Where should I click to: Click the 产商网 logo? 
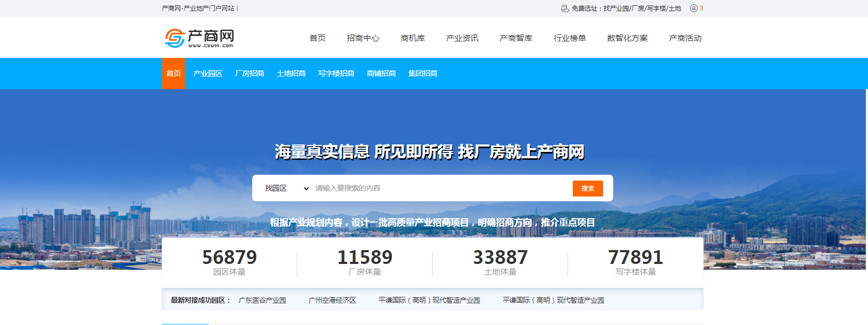[199, 38]
